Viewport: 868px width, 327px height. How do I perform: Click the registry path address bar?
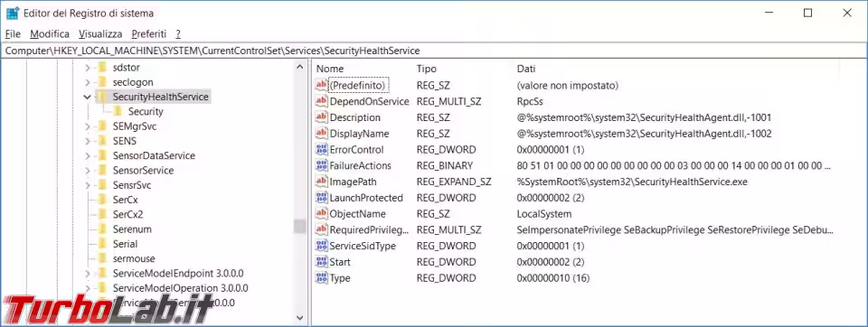[x=434, y=51]
